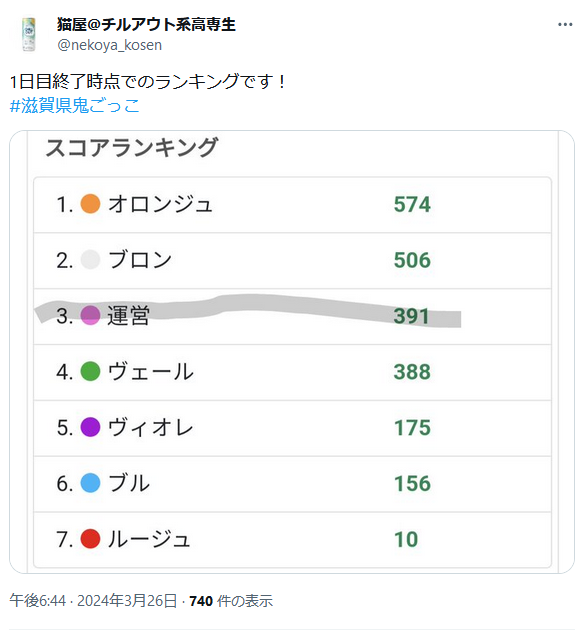Click the score 574 for オロンジュ
The image size is (584, 643).
tap(412, 204)
